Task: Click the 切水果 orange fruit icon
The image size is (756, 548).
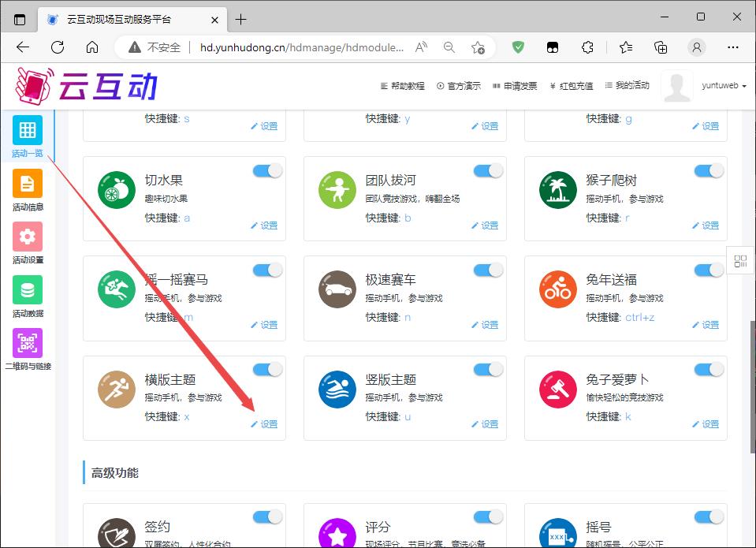Action: click(117, 191)
